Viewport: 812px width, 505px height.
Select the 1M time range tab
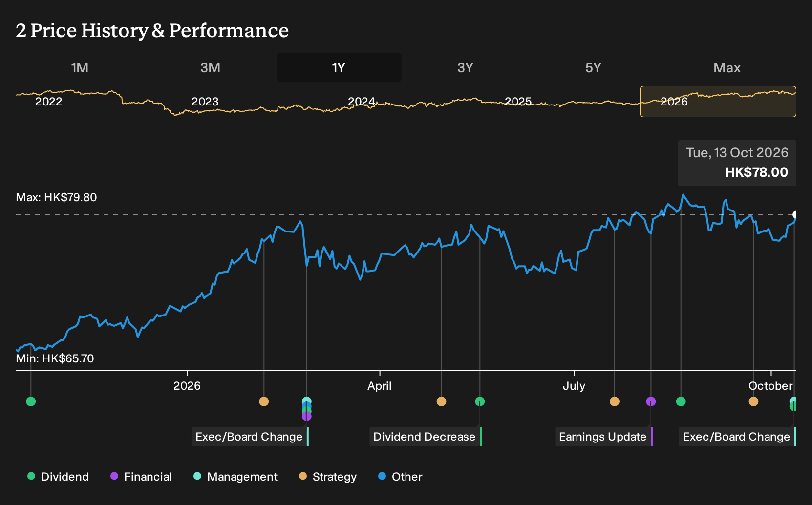(80, 67)
